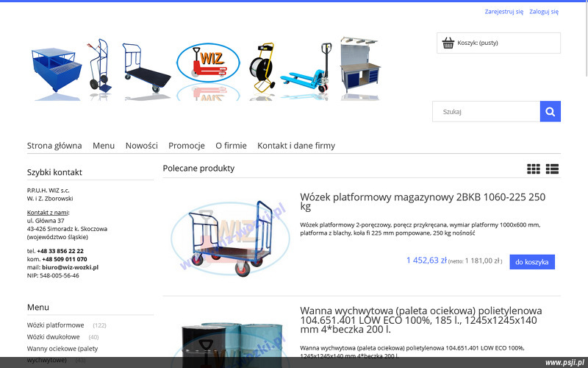This screenshot has width=588, height=368.
Task: Open Wózki platformowe category
Action: (x=56, y=325)
